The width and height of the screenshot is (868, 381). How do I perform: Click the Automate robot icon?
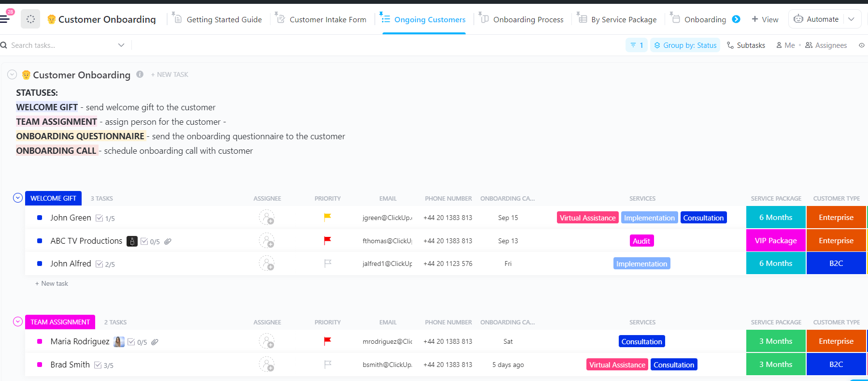click(798, 19)
